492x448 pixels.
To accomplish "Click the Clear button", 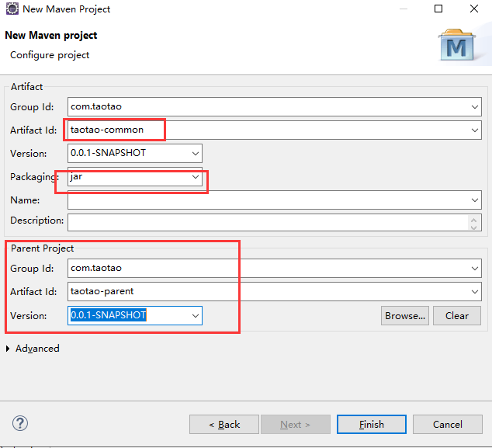I will coord(457,315).
